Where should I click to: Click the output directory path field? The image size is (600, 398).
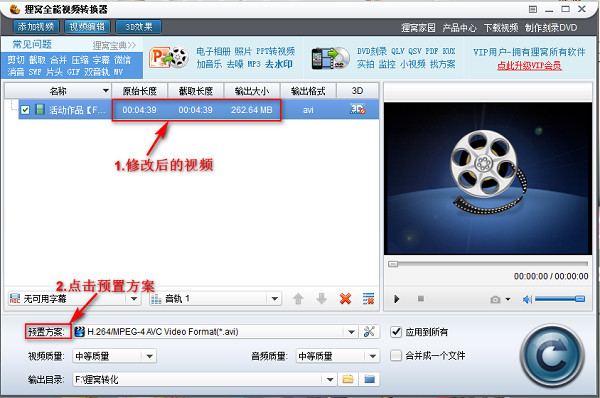(x=198, y=380)
